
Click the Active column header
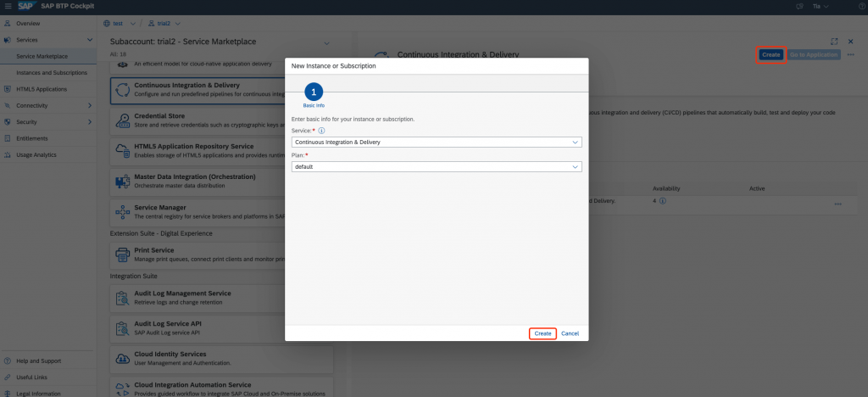tap(757, 188)
